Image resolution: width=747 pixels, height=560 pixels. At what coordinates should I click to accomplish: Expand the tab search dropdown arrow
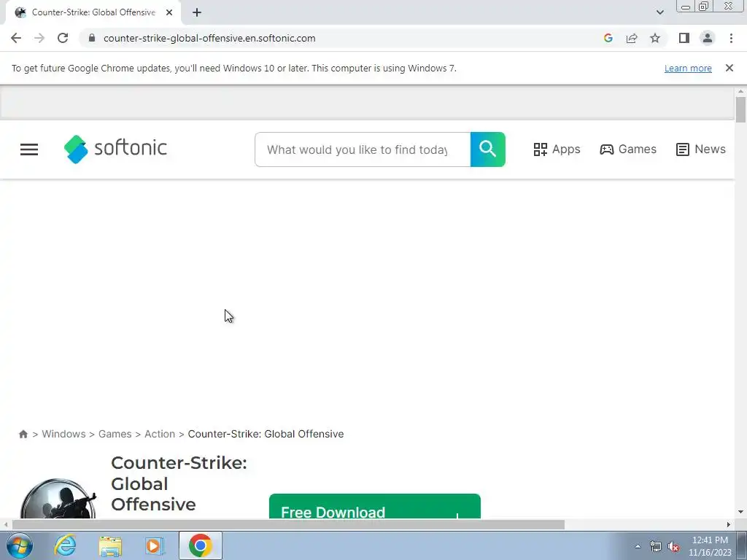(x=659, y=12)
